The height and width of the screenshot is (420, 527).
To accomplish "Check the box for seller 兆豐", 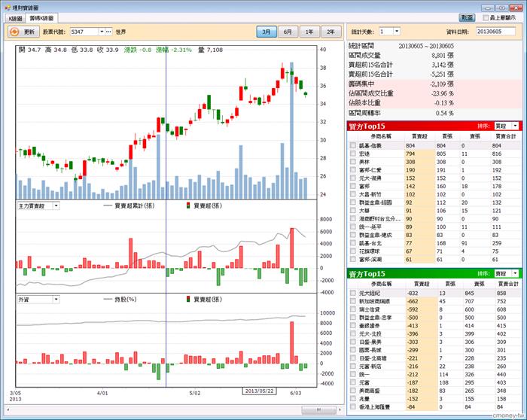I will pyautogui.click(x=352, y=398).
